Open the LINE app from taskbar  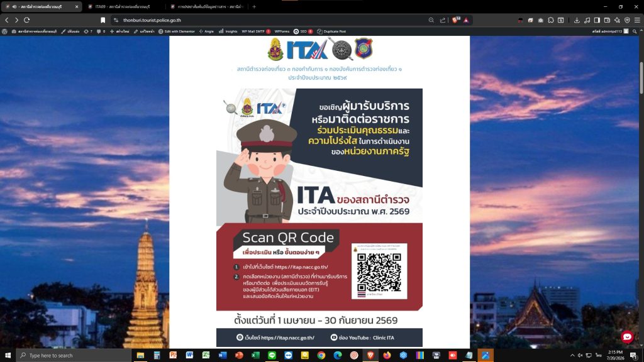coord(272,355)
